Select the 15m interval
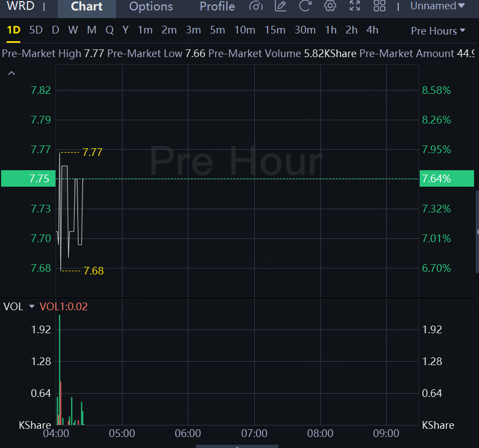Viewport: 479px width, 448px height. 275,30
